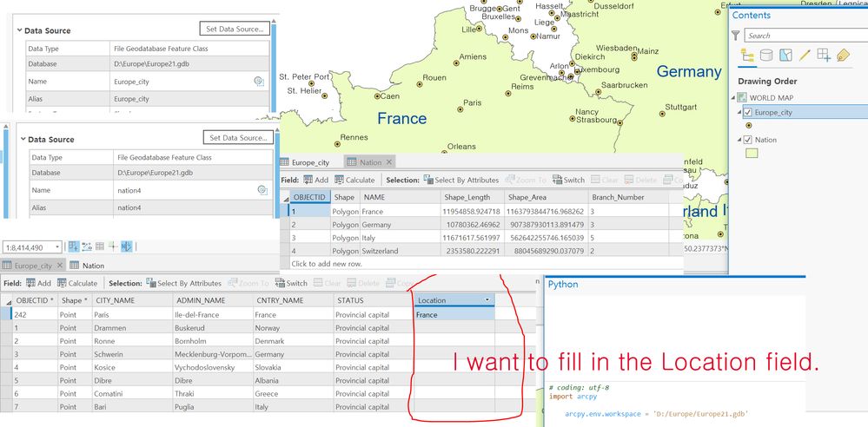Click the Nation layer color swatch
This screenshot has width=868, height=427.
point(752,154)
